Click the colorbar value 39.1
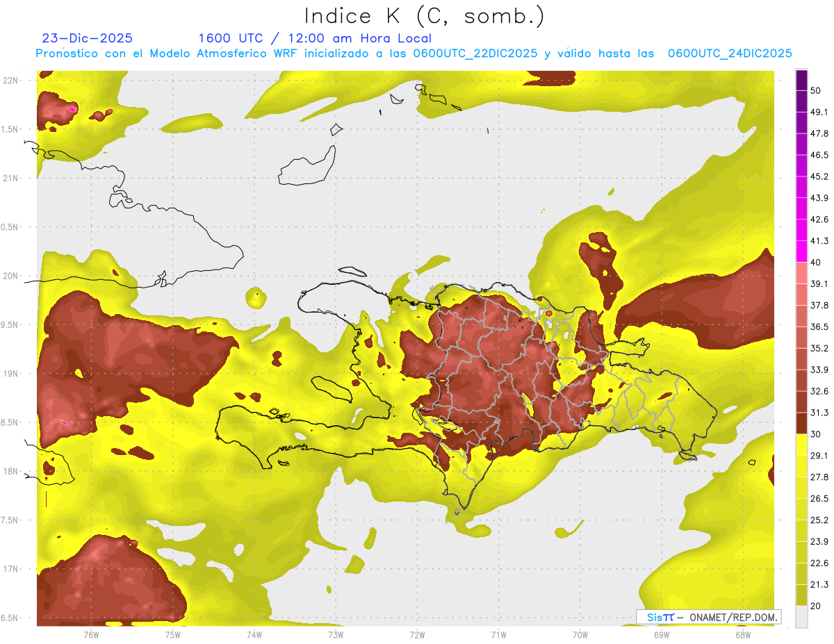The image size is (834, 644). (x=819, y=283)
